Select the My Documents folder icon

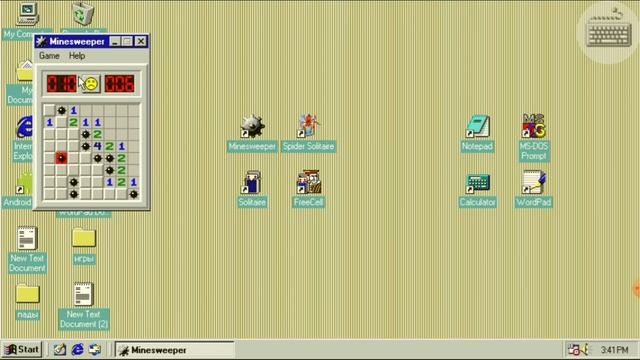click(25, 71)
